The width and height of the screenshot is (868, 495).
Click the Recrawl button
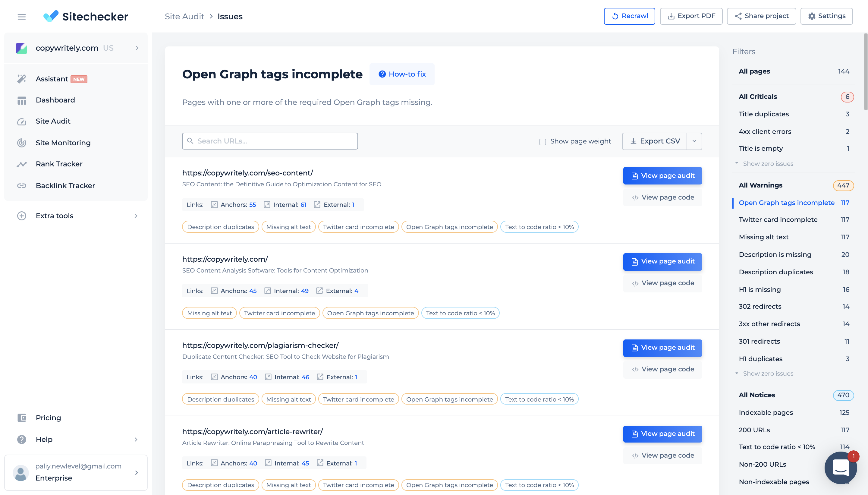629,16
